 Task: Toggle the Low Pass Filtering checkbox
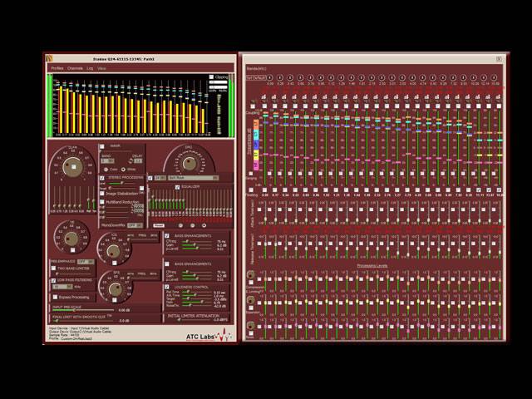click(x=53, y=280)
